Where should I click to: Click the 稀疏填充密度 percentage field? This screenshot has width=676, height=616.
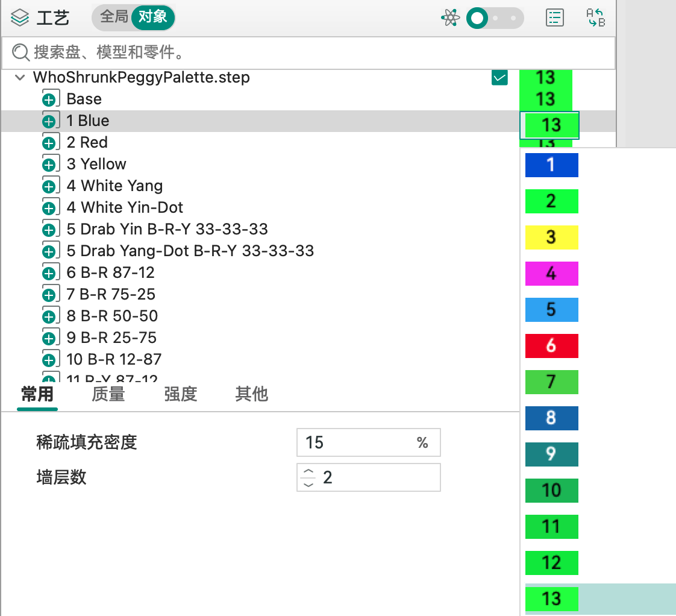[369, 442]
